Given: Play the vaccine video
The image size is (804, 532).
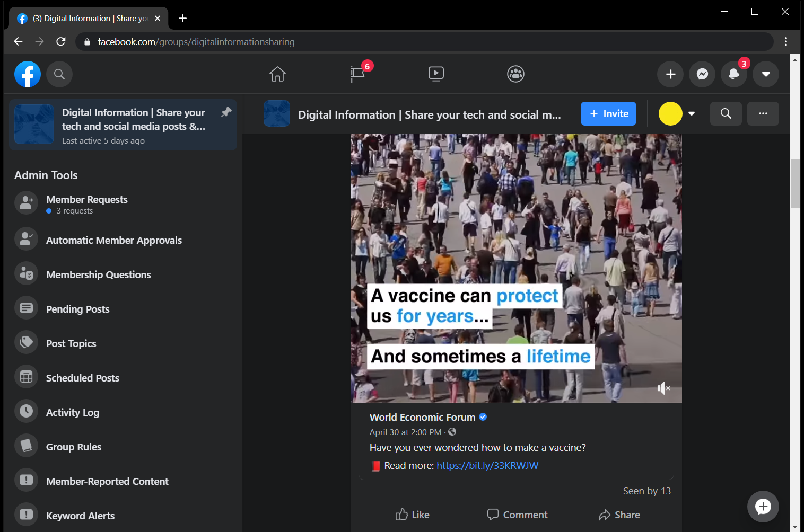Looking at the screenshot, I should tap(516, 268).
